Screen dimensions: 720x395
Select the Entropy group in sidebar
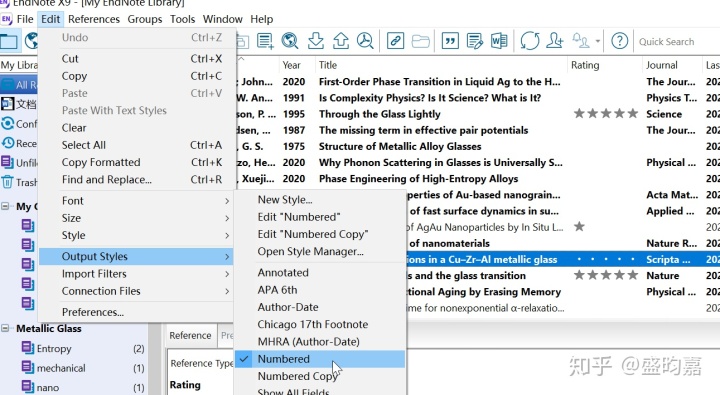pos(54,349)
